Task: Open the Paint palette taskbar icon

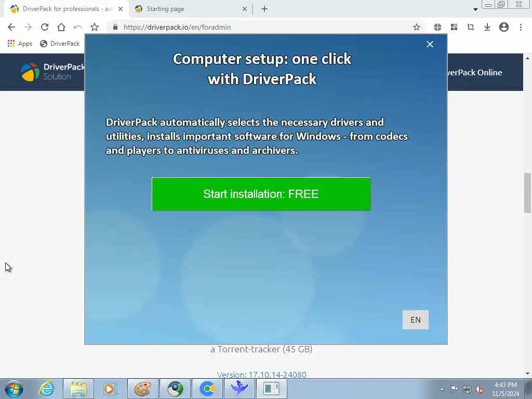Action: pos(142,389)
